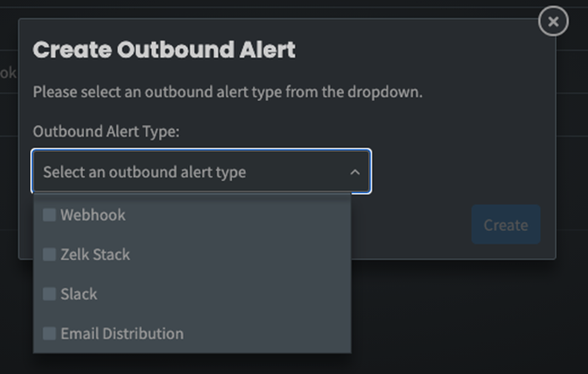Pick the Slack option label

(x=79, y=294)
